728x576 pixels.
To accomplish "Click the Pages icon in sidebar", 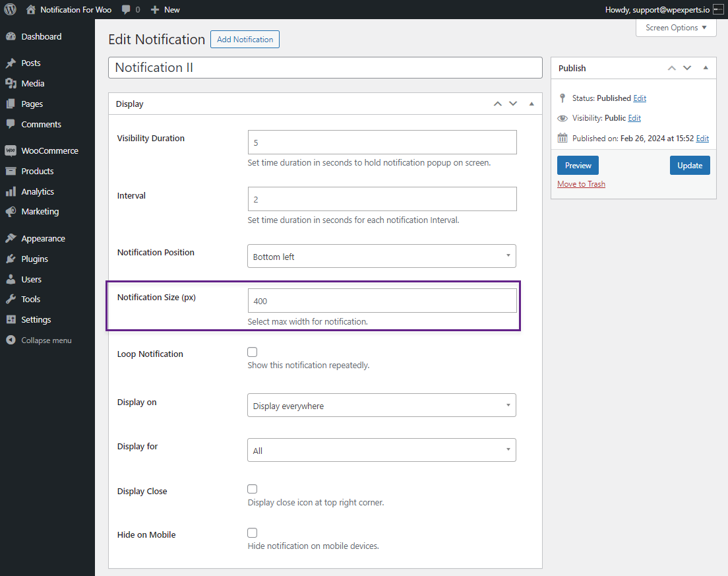I will pos(11,104).
